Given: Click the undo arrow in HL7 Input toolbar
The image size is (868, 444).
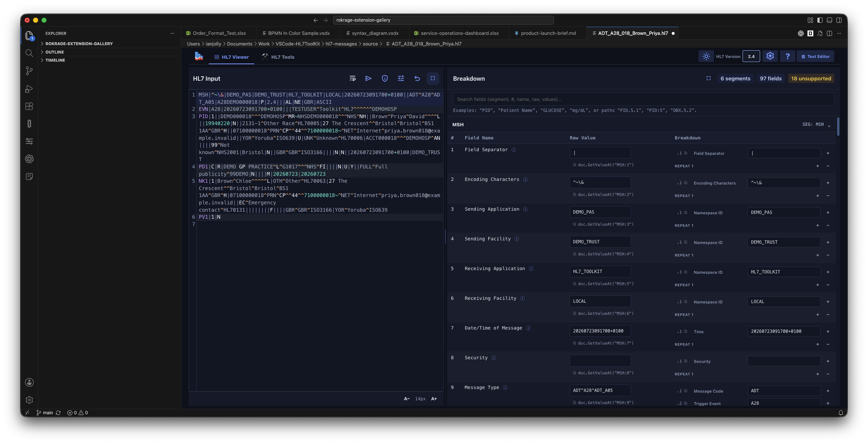Looking at the screenshot, I should click(417, 79).
